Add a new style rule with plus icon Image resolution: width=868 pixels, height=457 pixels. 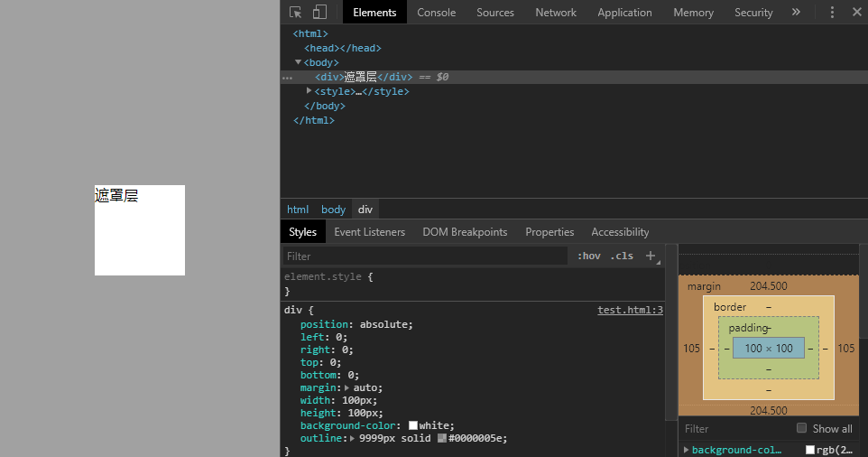pos(651,256)
